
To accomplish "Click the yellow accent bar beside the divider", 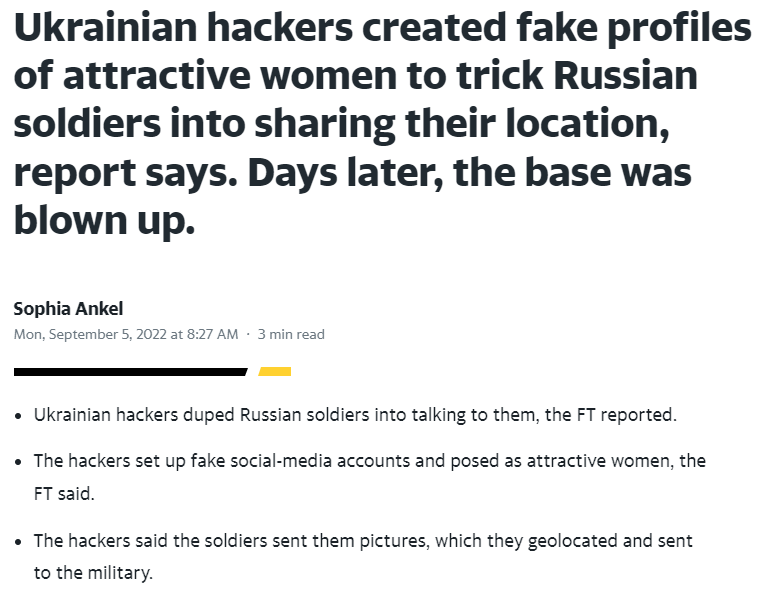I will [275, 371].
